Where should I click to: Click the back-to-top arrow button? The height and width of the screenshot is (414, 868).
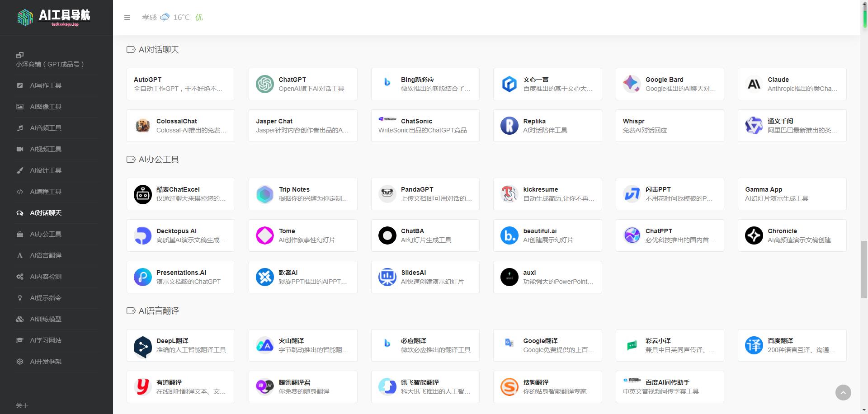(x=843, y=393)
